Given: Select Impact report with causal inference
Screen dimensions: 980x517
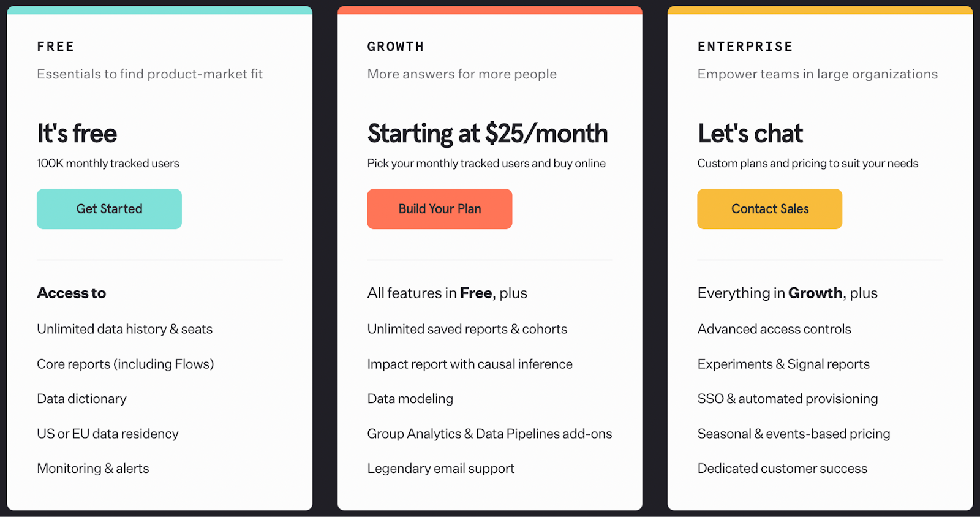Looking at the screenshot, I should (469, 364).
